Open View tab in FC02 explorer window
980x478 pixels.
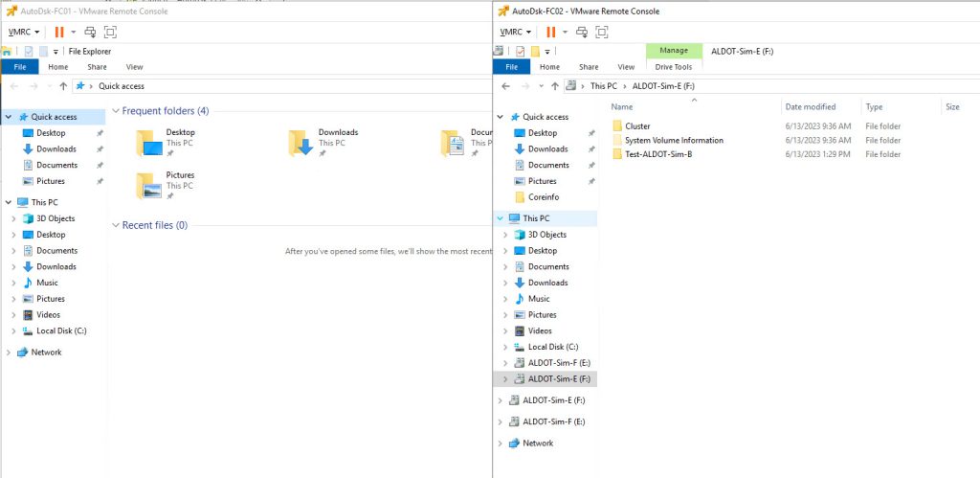pyautogui.click(x=626, y=67)
